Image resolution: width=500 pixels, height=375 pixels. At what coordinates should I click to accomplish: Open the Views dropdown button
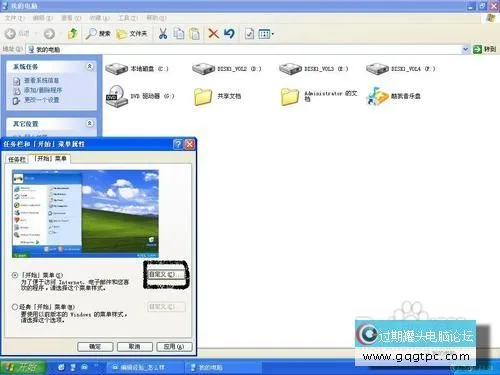pyautogui.click(x=266, y=34)
